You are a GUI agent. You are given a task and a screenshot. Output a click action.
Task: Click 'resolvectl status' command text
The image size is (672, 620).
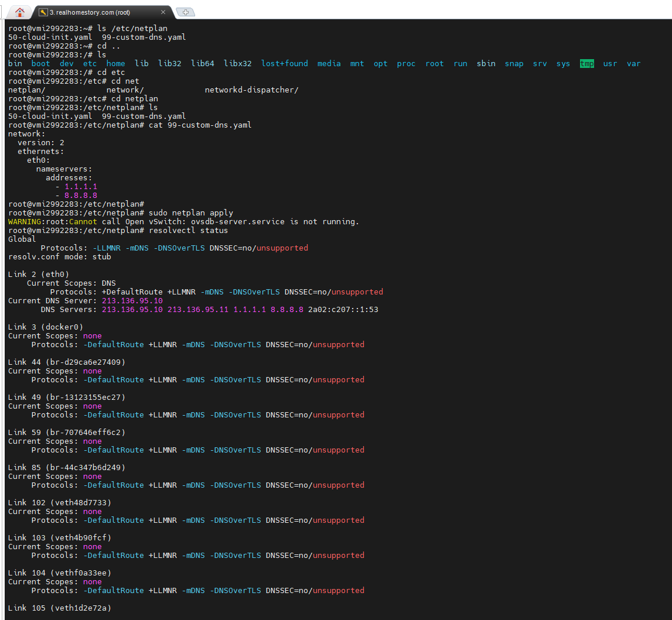point(188,230)
